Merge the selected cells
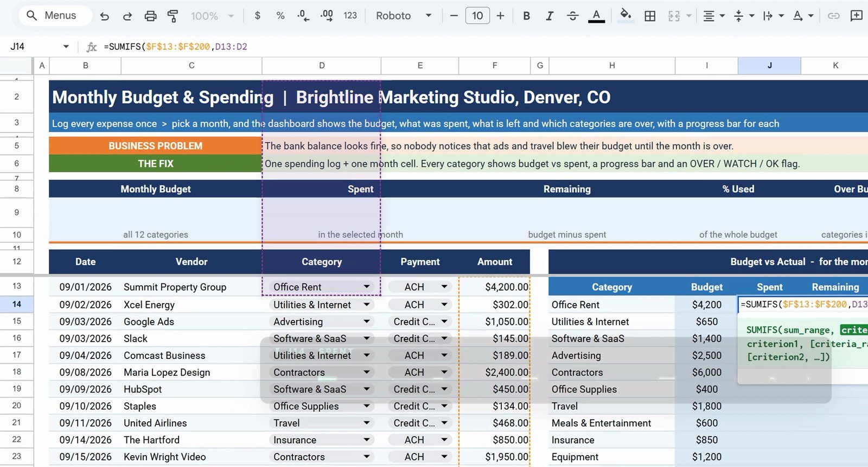 click(674, 16)
